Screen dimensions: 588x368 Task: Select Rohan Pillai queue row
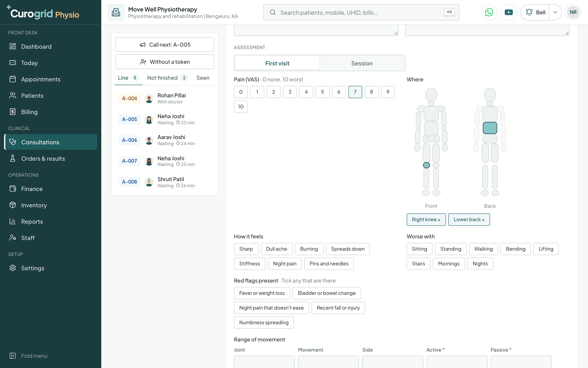[165, 98]
